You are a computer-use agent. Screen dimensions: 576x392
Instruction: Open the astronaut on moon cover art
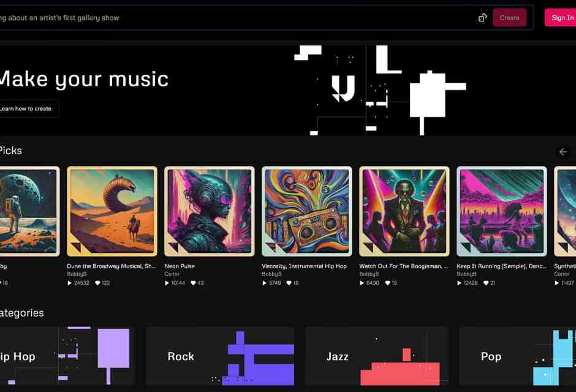pyautogui.click(x=29, y=211)
